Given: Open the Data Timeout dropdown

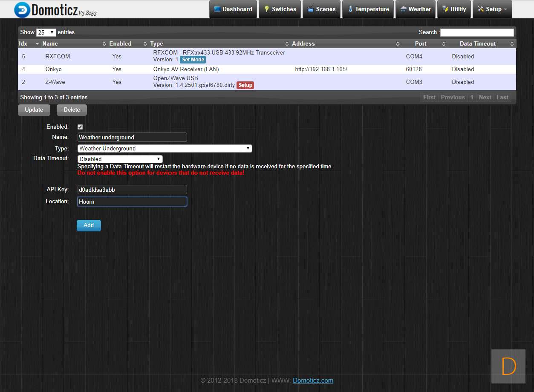Looking at the screenshot, I should click(120, 159).
